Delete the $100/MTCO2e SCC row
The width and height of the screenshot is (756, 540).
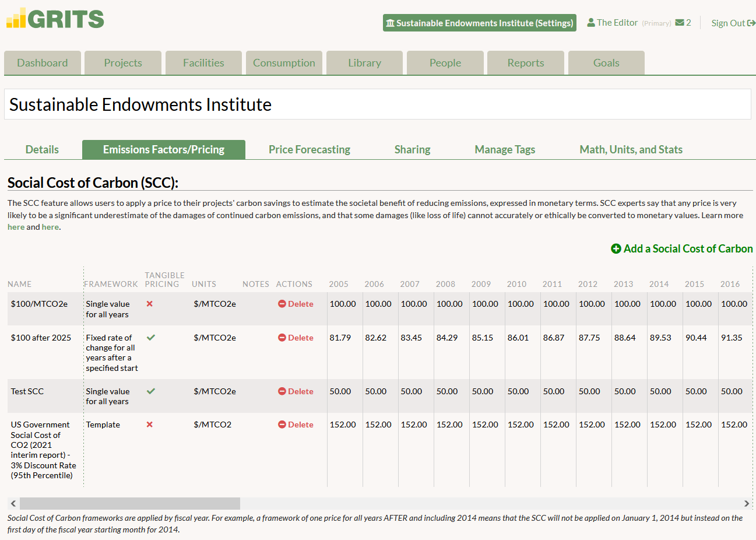(x=296, y=304)
